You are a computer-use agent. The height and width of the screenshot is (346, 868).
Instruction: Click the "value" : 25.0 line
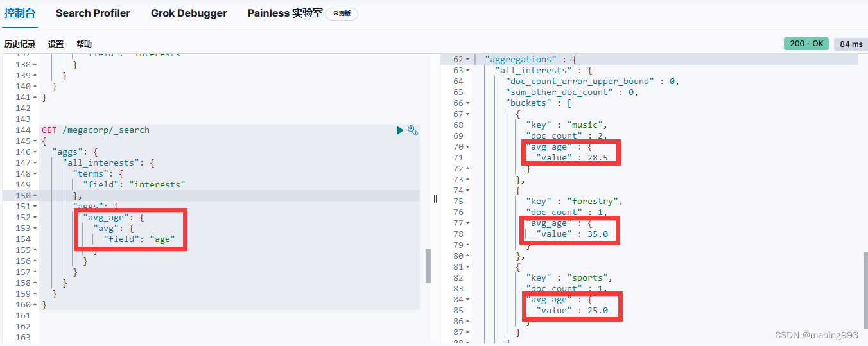571,311
